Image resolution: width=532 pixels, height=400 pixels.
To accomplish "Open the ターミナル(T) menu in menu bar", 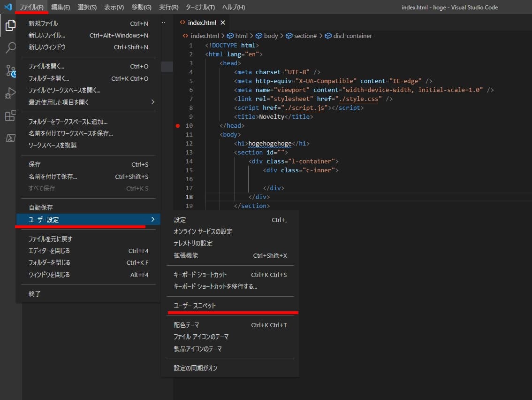I will [200, 7].
